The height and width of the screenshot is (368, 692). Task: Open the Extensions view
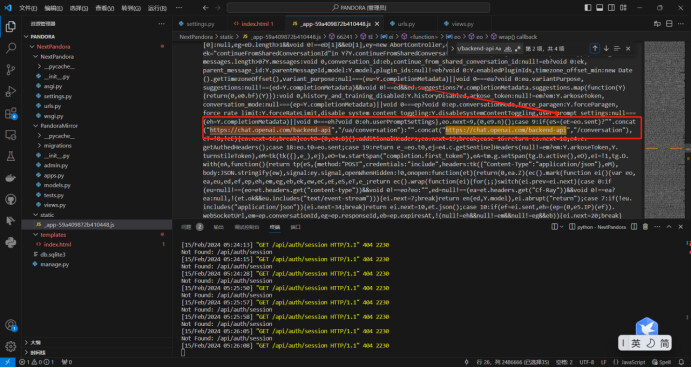pos(11,113)
